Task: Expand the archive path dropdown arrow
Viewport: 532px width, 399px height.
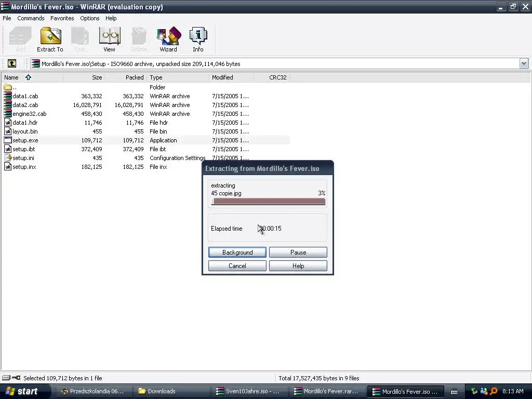Action: [x=524, y=63]
